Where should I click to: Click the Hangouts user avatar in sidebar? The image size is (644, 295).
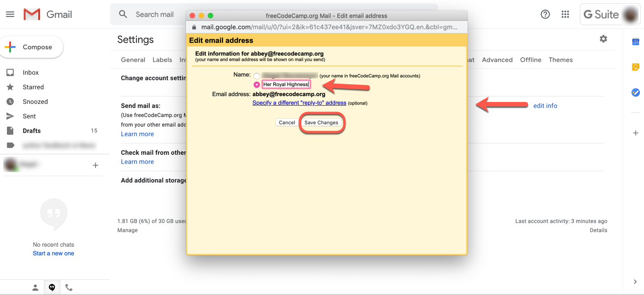[x=11, y=165]
